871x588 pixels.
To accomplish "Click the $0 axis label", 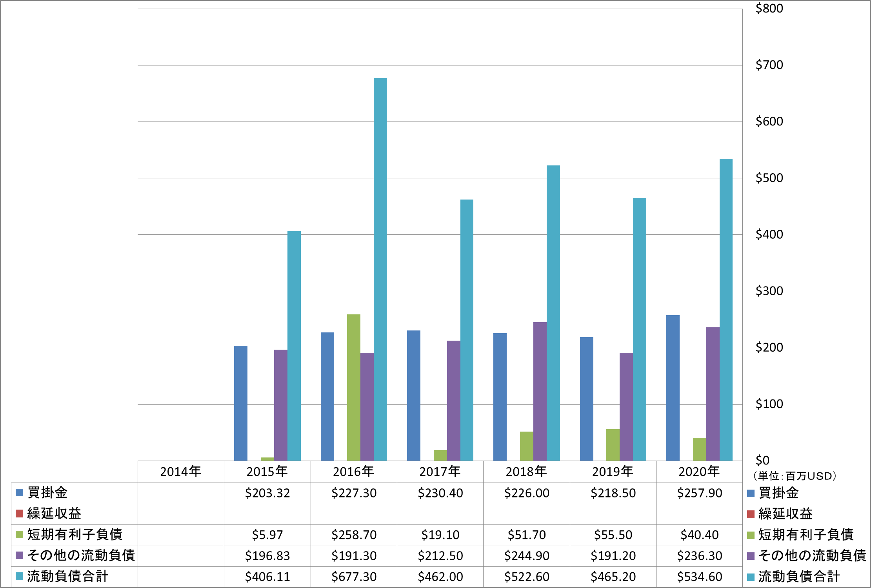I will (x=762, y=460).
